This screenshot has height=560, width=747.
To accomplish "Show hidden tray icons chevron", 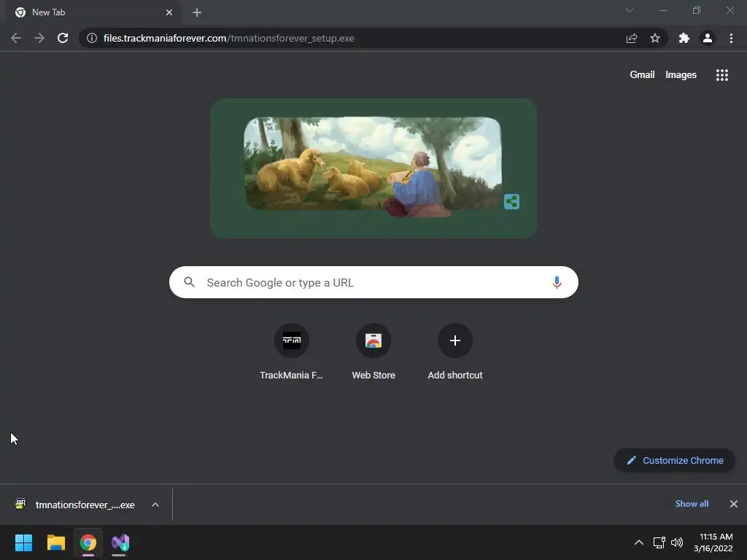I will (x=639, y=542).
